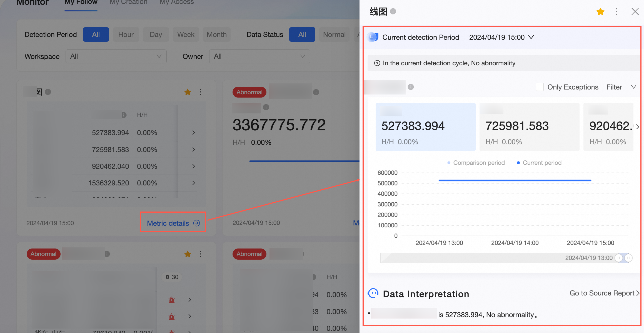Enable the Only Exceptions checkbox

coord(540,87)
